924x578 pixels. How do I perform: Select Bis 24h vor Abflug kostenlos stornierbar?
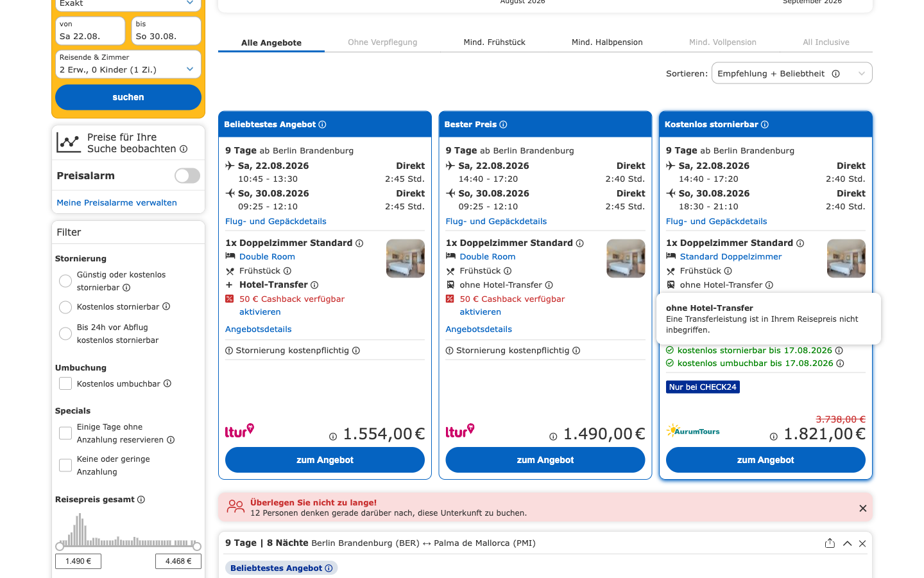pos(65,334)
